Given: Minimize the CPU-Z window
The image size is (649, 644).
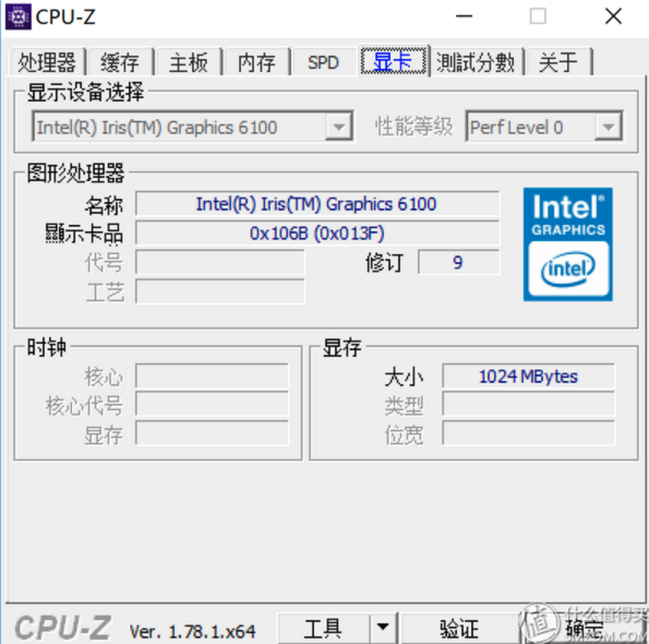Looking at the screenshot, I should [x=464, y=16].
